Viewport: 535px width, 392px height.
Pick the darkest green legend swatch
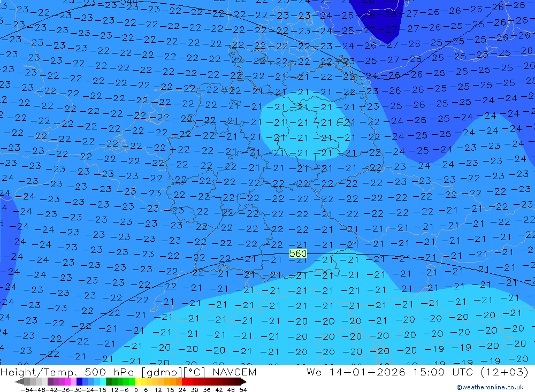[x=109, y=381]
